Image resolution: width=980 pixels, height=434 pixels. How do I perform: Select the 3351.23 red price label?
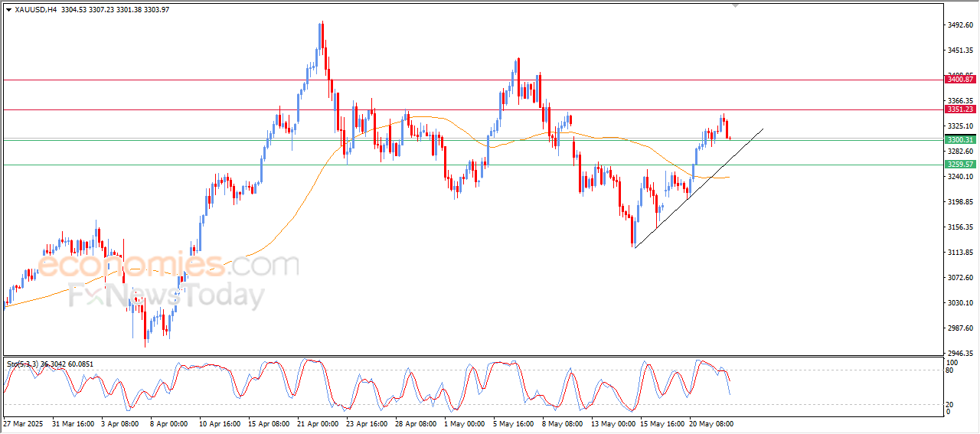coord(959,109)
